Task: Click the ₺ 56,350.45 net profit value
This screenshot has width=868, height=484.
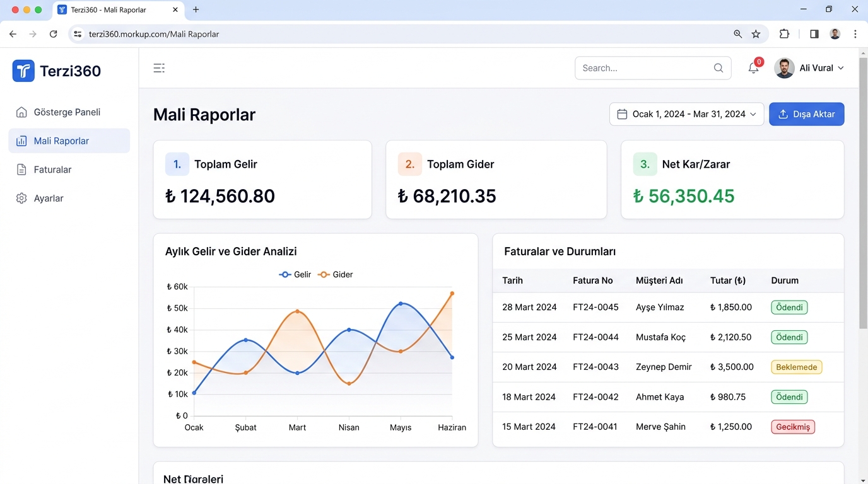Action: click(684, 196)
